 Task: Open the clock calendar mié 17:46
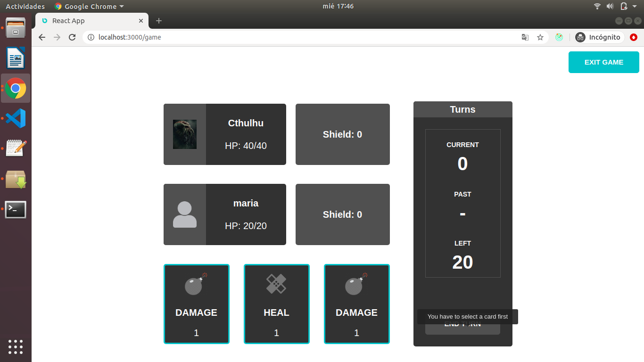pos(338,6)
